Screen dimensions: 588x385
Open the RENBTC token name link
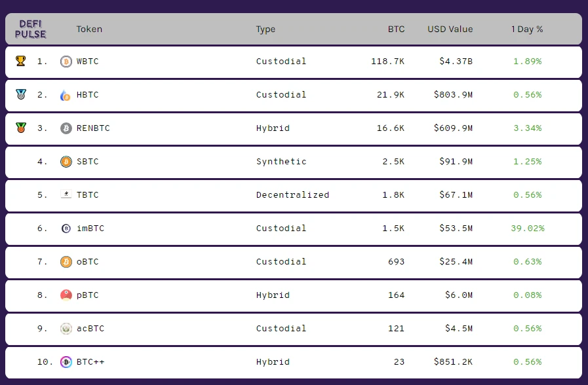(93, 128)
